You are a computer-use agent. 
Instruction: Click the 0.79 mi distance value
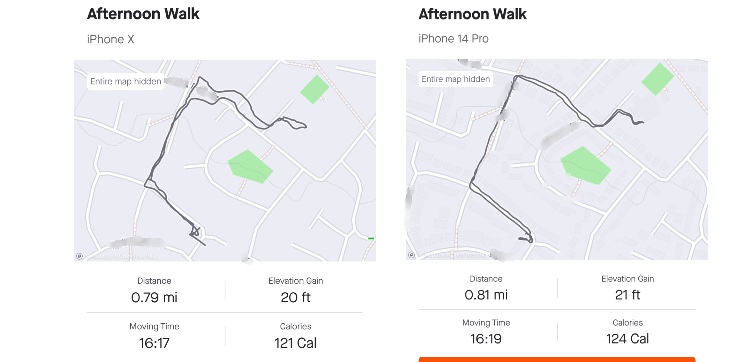coord(154,297)
